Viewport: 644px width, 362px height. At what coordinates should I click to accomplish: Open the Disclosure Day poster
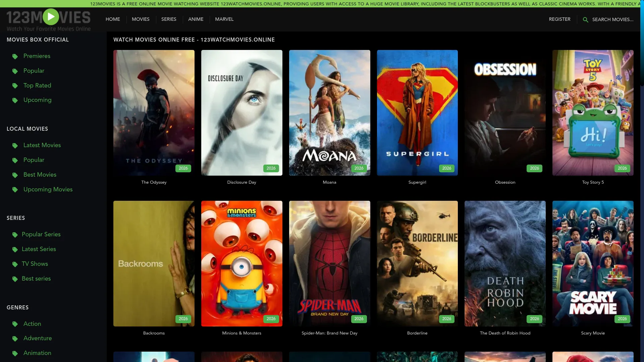coord(242,113)
